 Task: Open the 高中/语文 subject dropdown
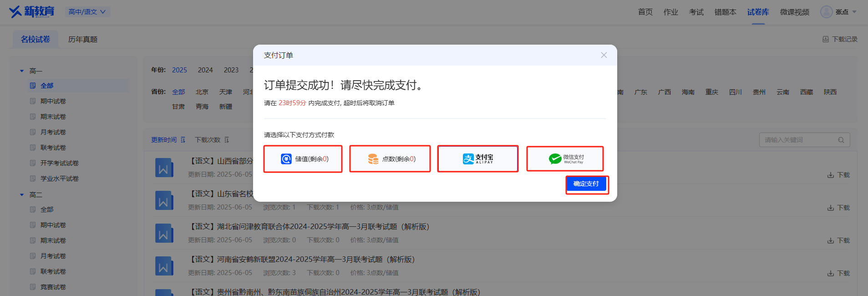(87, 12)
